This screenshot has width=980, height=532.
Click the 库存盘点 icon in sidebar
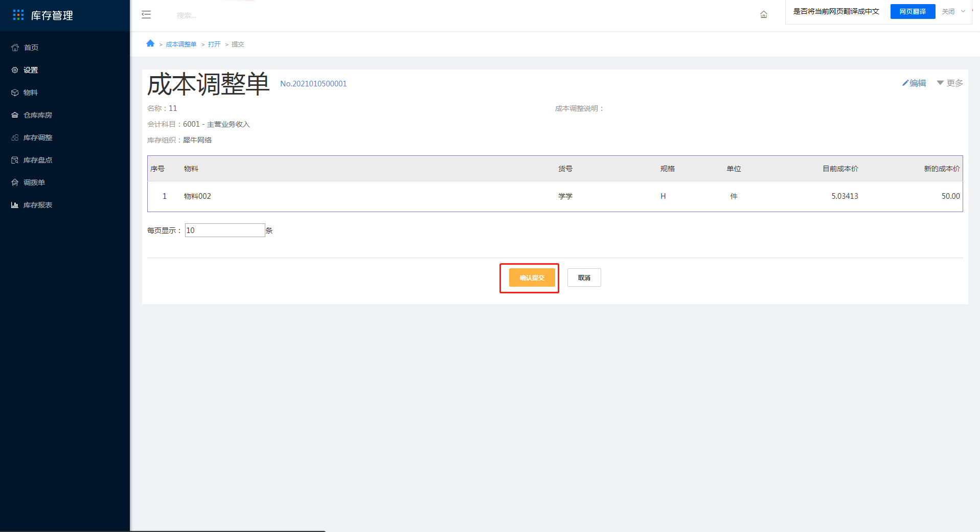(x=15, y=160)
